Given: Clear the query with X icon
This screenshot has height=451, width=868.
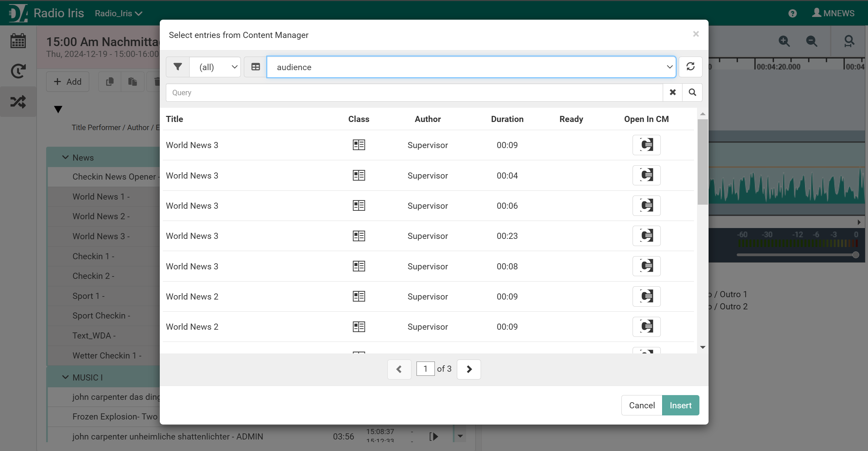Looking at the screenshot, I should coord(673,92).
